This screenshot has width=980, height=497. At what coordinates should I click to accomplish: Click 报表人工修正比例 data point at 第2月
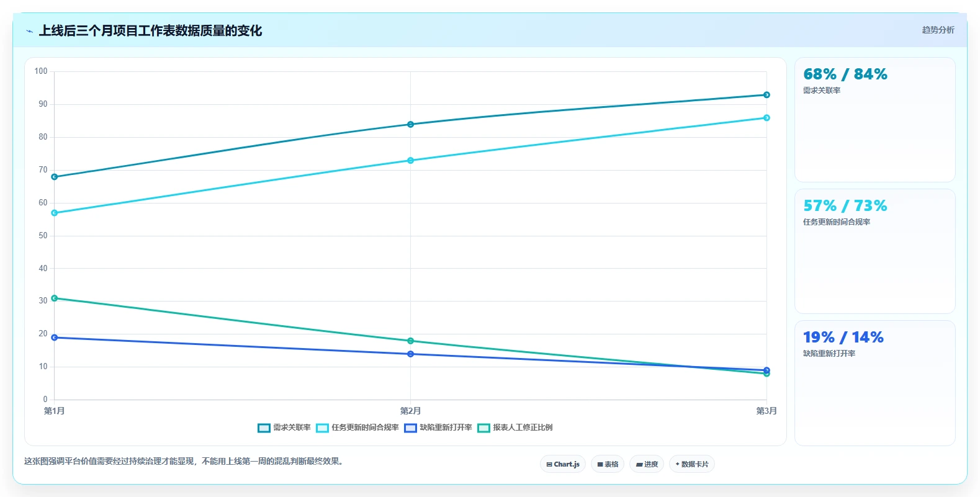click(410, 341)
